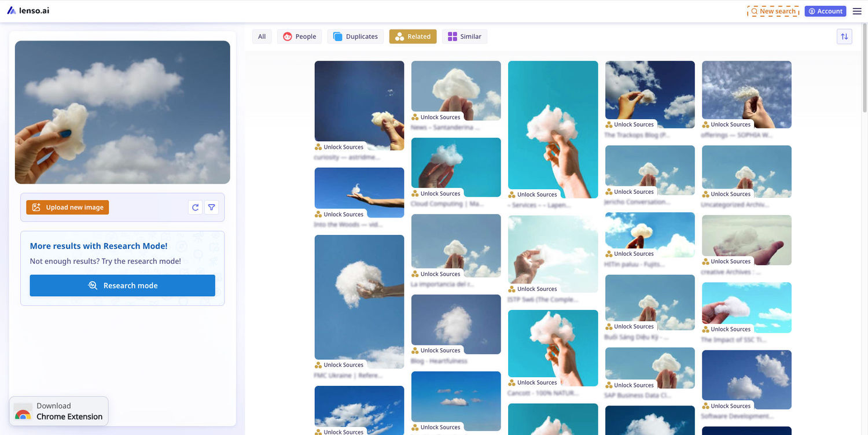Unlock Sources for 'HITin paluu' result
This screenshot has width=868, height=435.
[630, 254]
